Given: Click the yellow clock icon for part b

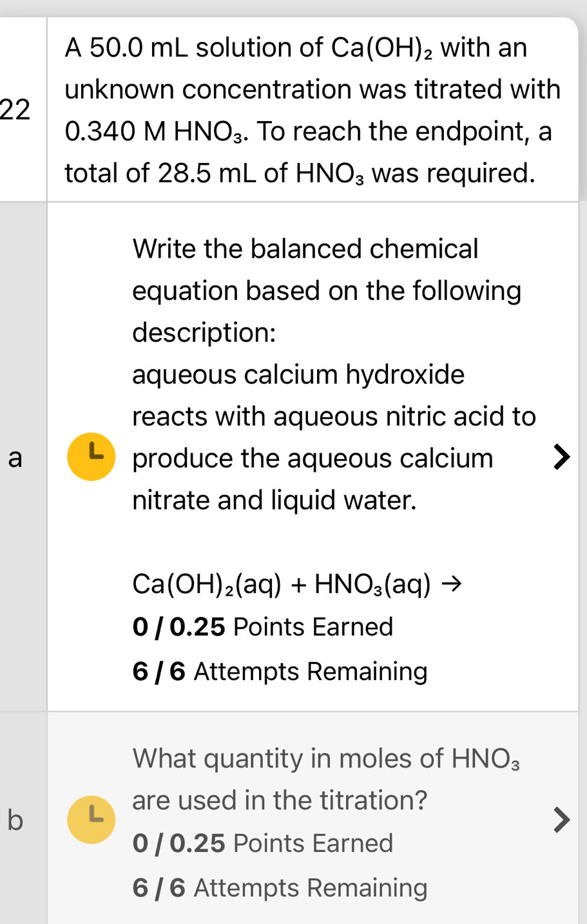Looking at the screenshot, I should 91,819.
